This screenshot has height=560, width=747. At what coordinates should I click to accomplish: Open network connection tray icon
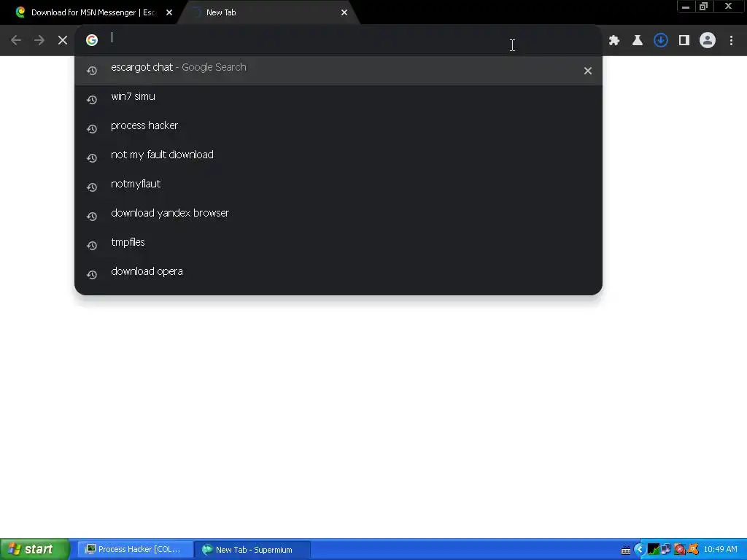pos(666,550)
